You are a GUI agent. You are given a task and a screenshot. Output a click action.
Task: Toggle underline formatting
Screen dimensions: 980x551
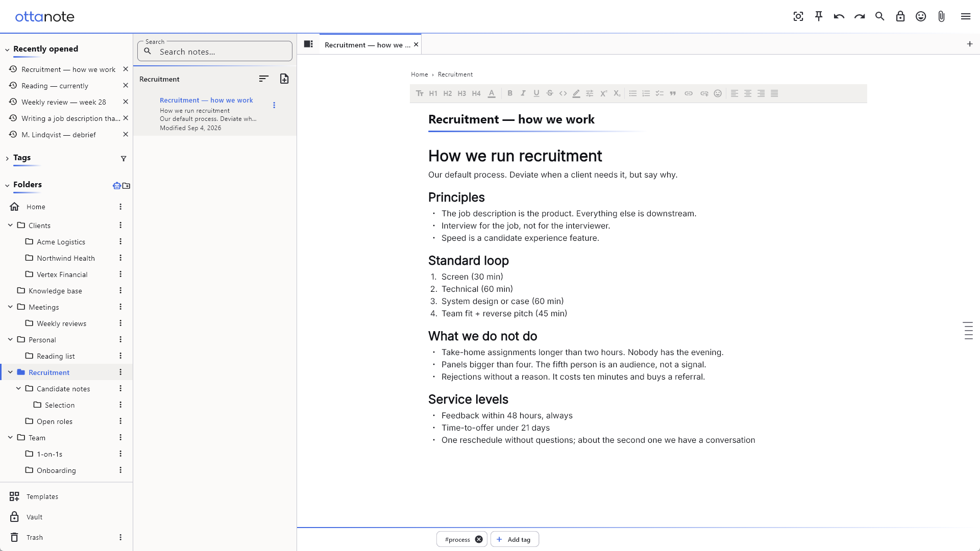point(536,93)
